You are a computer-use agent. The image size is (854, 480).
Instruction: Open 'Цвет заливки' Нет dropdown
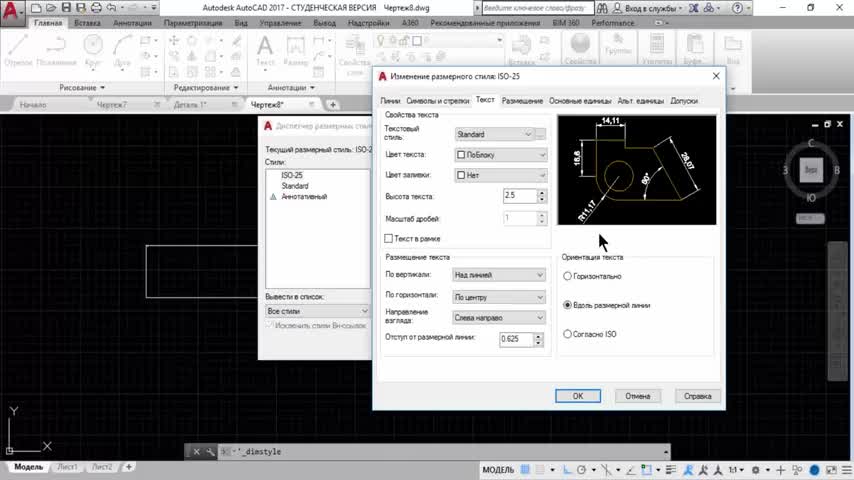[x=501, y=175]
